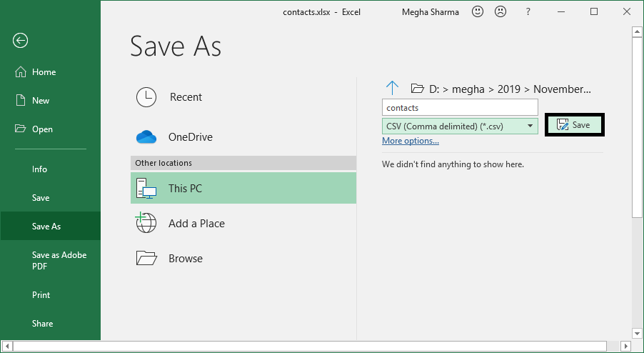
Task: Click the Megha Sharma account name
Action: (x=431, y=12)
